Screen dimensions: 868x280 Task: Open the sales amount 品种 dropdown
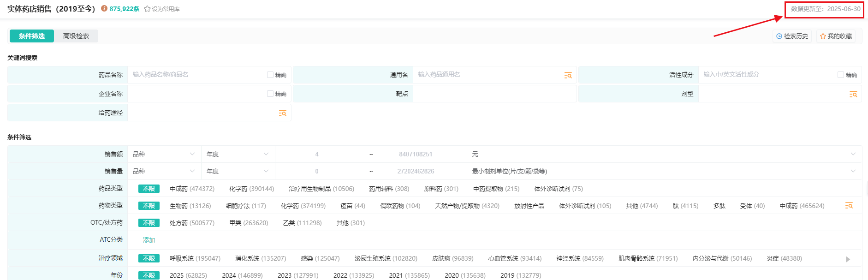point(164,154)
